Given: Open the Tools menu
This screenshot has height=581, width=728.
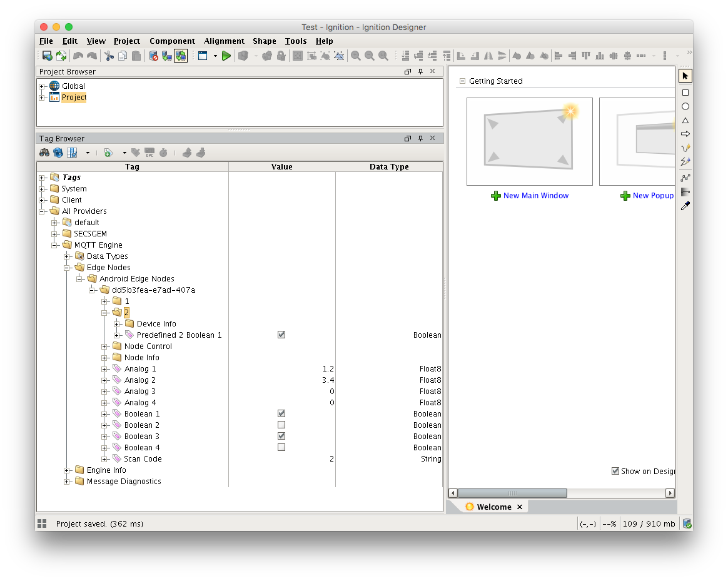Looking at the screenshot, I should [296, 41].
